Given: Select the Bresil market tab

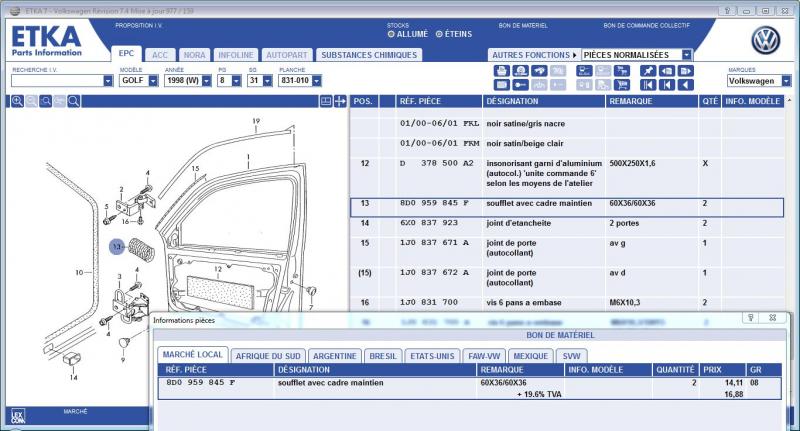Looking at the screenshot, I should (x=383, y=356).
